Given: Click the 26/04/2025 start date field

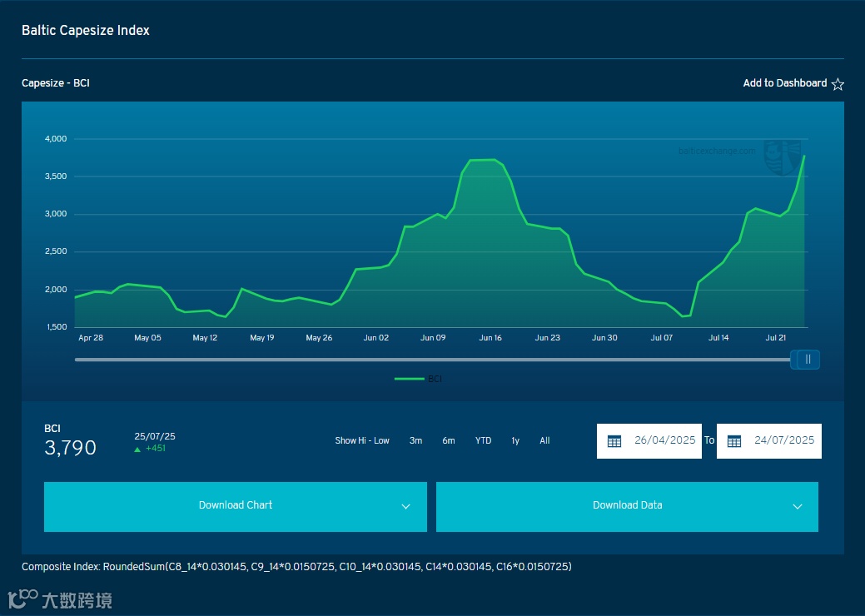Looking at the screenshot, I should click(649, 440).
